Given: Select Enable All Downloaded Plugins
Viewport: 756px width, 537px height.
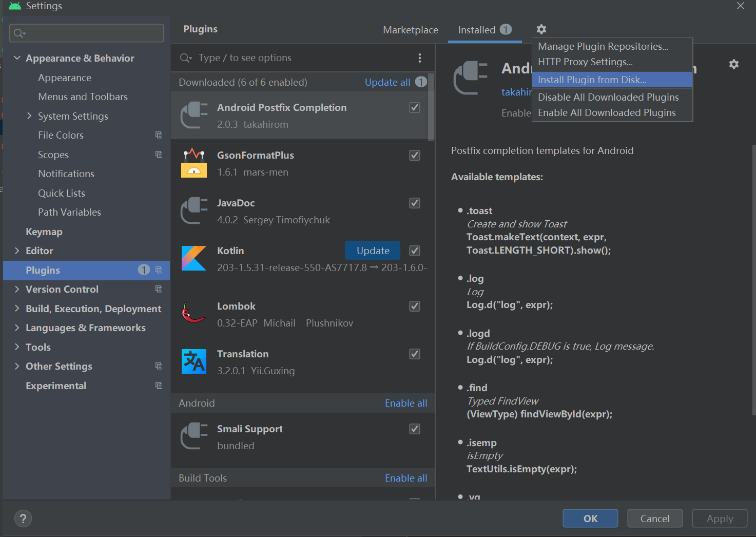Looking at the screenshot, I should (x=612, y=112).
